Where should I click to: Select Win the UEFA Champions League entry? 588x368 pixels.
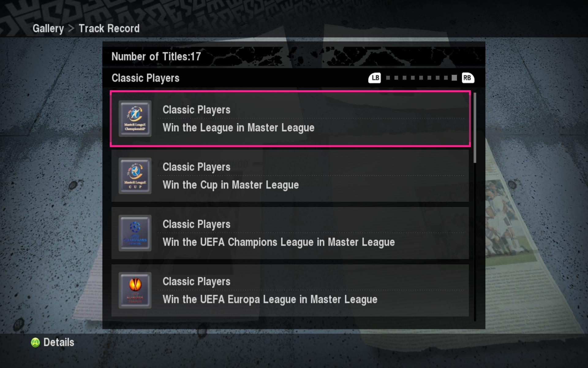point(290,233)
